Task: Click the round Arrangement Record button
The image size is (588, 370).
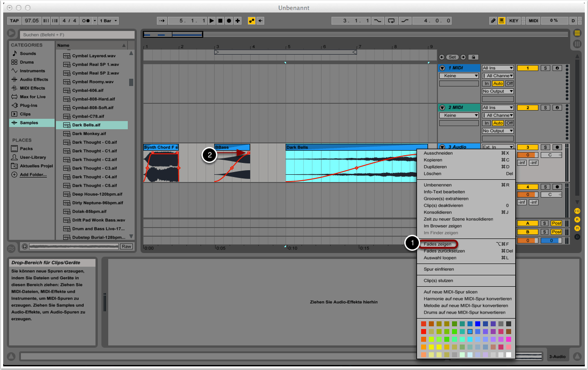Action: pos(229,21)
